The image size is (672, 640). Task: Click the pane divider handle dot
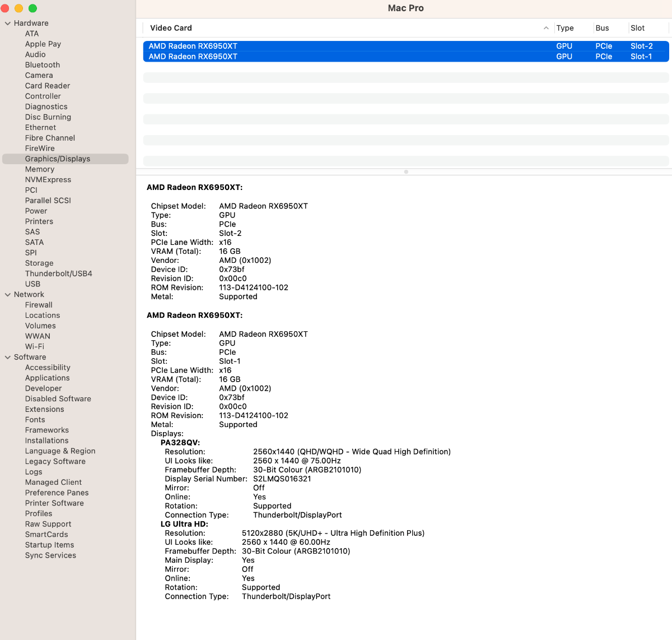406,172
